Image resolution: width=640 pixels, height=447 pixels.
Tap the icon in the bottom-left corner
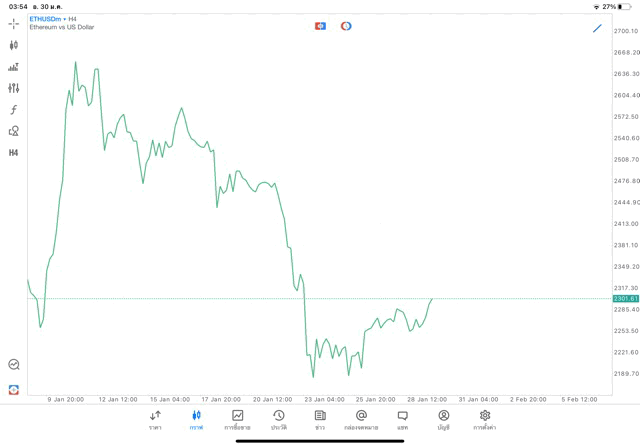(14, 390)
